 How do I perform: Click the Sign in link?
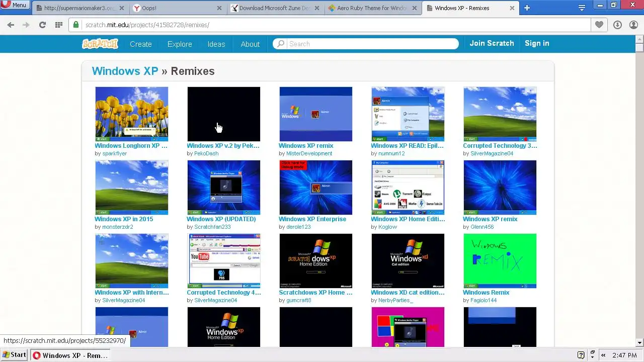(537, 43)
